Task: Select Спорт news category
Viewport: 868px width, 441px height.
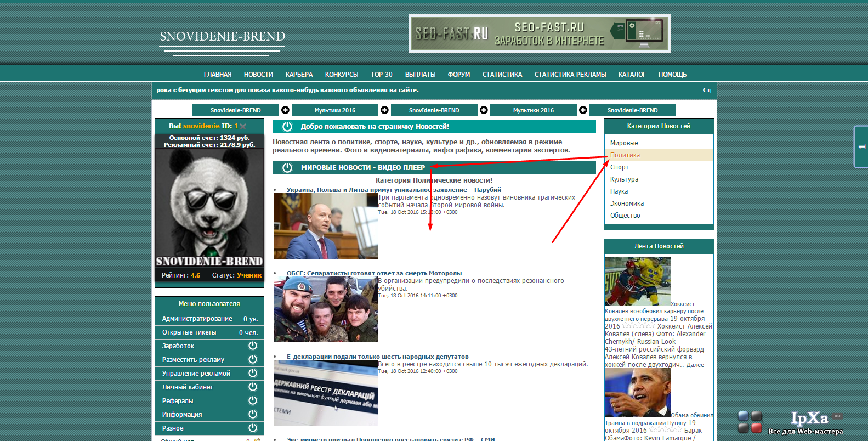Action: coord(620,167)
